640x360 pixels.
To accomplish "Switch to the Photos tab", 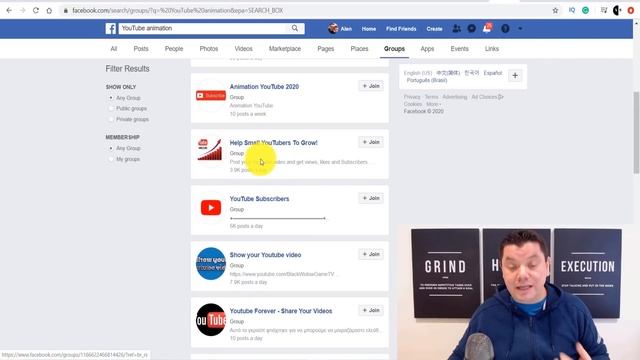I will pyautogui.click(x=209, y=49).
